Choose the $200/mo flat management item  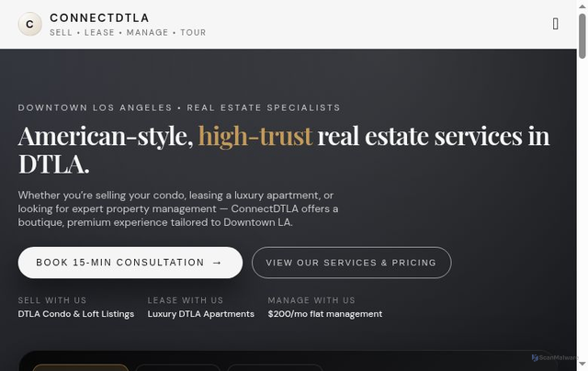325,314
